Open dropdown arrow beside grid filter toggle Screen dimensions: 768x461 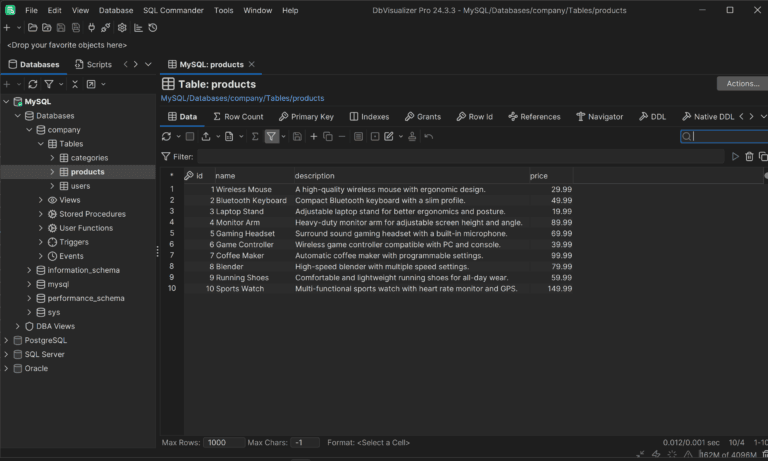(x=283, y=137)
